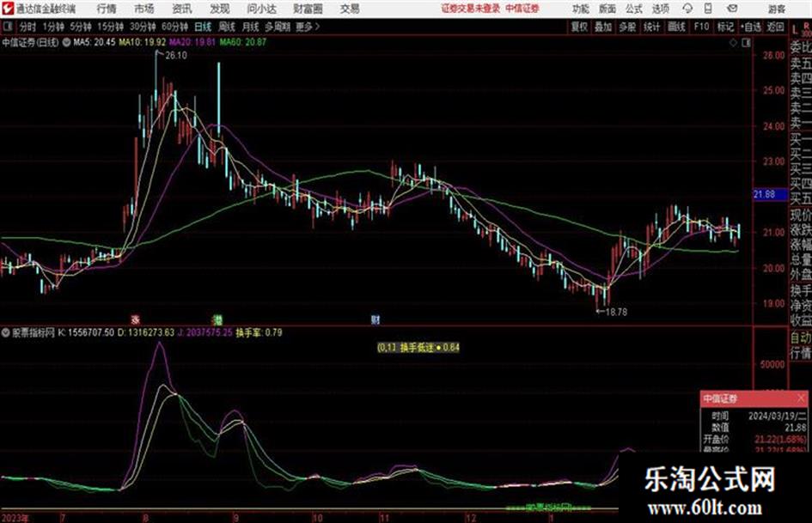The image size is (812, 523).
Task: Click the 通达信 logo icon
Action: [x=8, y=9]
